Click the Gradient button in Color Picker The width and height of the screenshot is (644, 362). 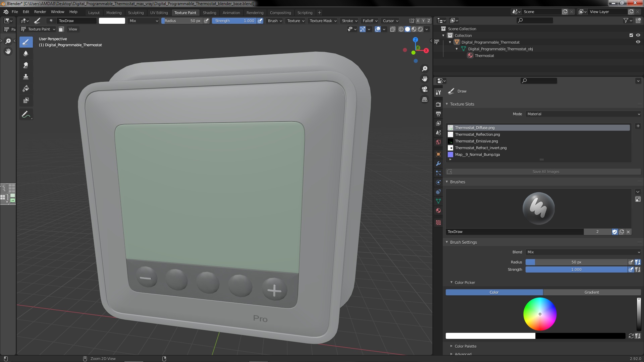tap(592, 292)
